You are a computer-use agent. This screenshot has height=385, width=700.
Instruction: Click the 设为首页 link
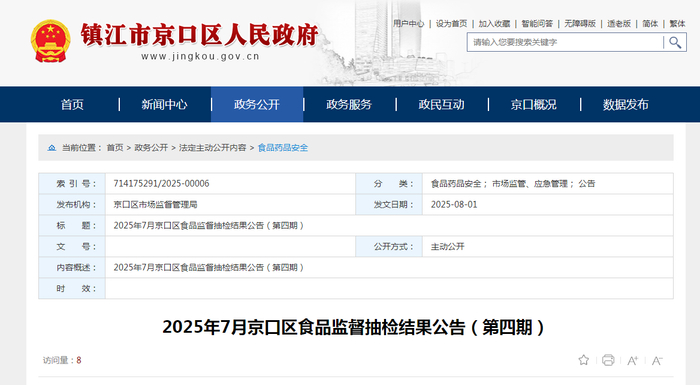[451, 24]
